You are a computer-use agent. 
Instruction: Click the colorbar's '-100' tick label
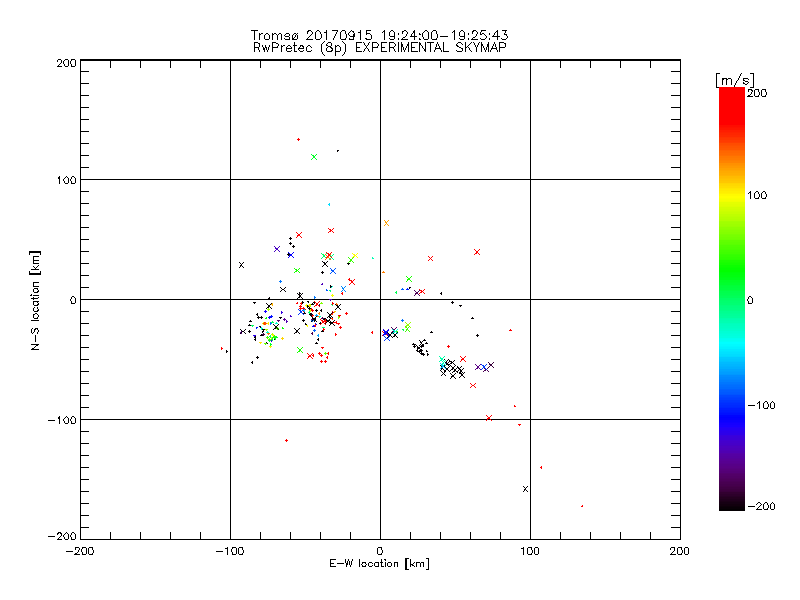761,405
